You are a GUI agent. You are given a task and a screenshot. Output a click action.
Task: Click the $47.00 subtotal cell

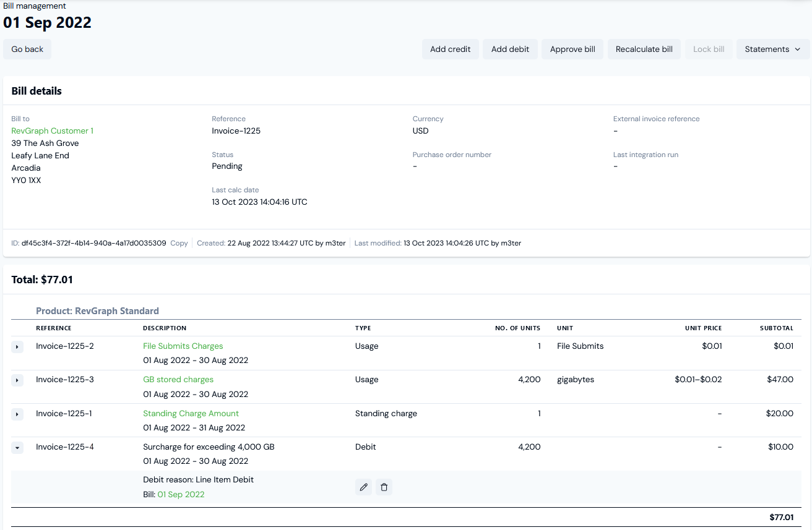(x=780, y=380)
